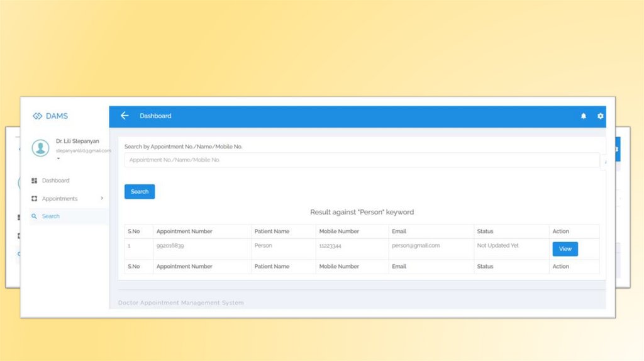
Task: Open settings with the gear icon
Action: pyautogui.click(x=600, y=116)
